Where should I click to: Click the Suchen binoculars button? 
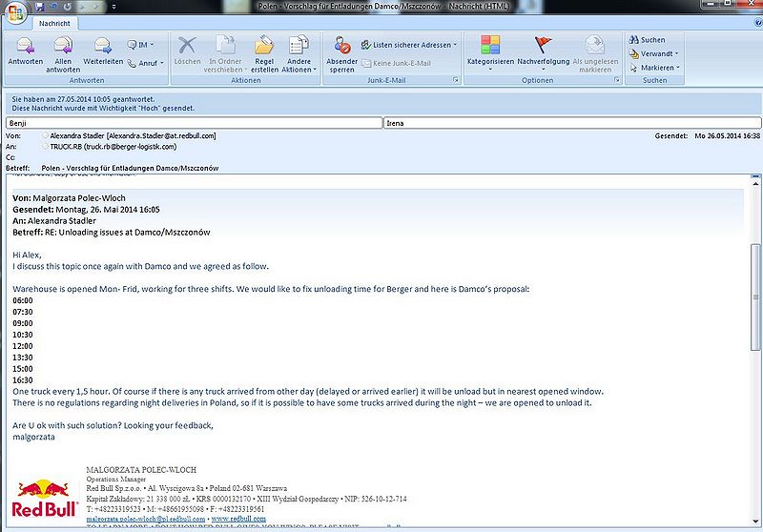coord(648,40)
